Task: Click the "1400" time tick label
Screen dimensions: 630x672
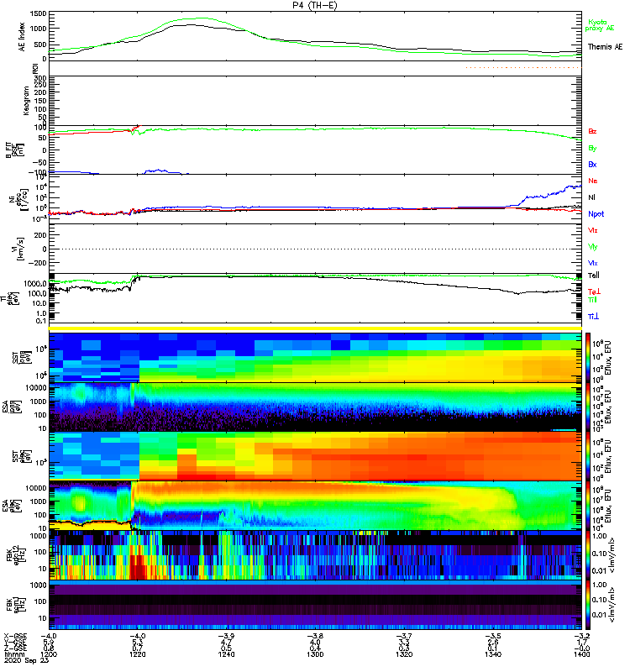Action: [x=581, y=654]
